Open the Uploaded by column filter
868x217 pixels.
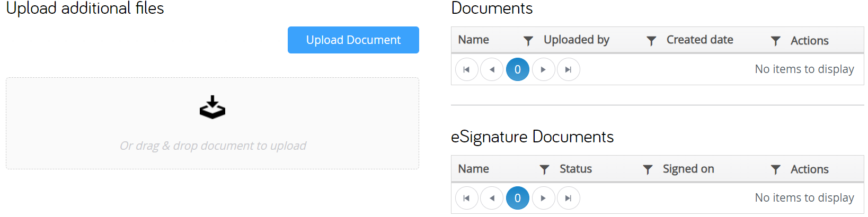point(651,41)
